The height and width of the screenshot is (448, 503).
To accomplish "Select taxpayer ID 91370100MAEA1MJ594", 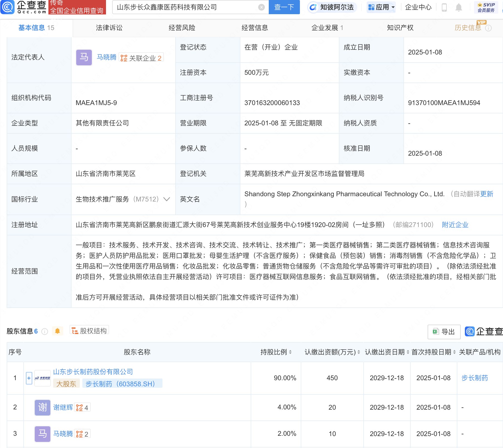I will [x=444, y=103].
